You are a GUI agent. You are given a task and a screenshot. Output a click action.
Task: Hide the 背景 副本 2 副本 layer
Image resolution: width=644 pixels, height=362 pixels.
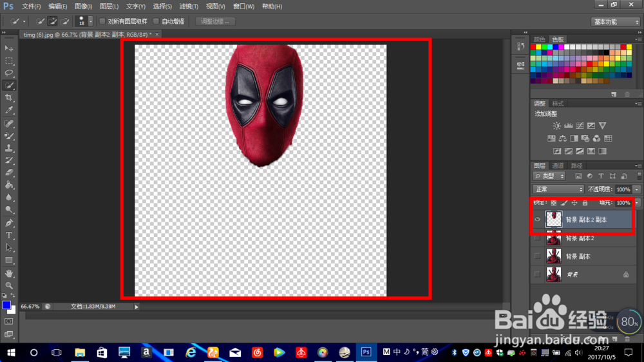click(537, 220)
